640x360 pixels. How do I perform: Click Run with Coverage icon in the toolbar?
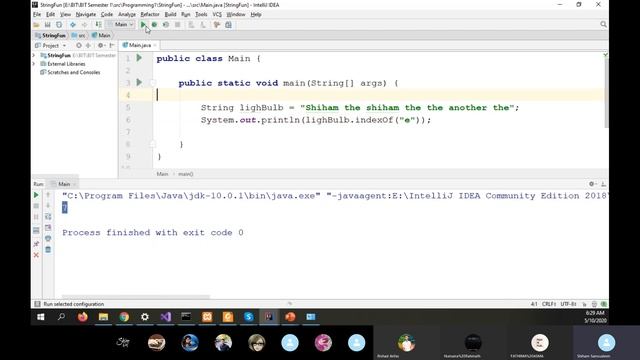[x=166, y=24]
